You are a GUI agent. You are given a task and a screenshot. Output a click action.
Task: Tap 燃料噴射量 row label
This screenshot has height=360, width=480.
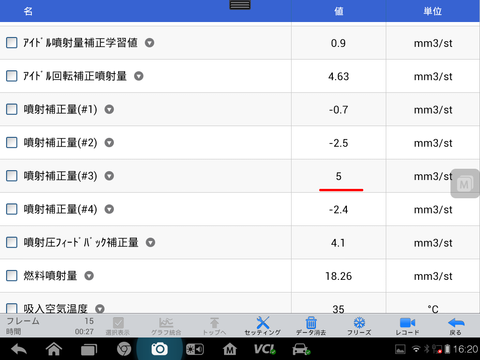(50, 276)
